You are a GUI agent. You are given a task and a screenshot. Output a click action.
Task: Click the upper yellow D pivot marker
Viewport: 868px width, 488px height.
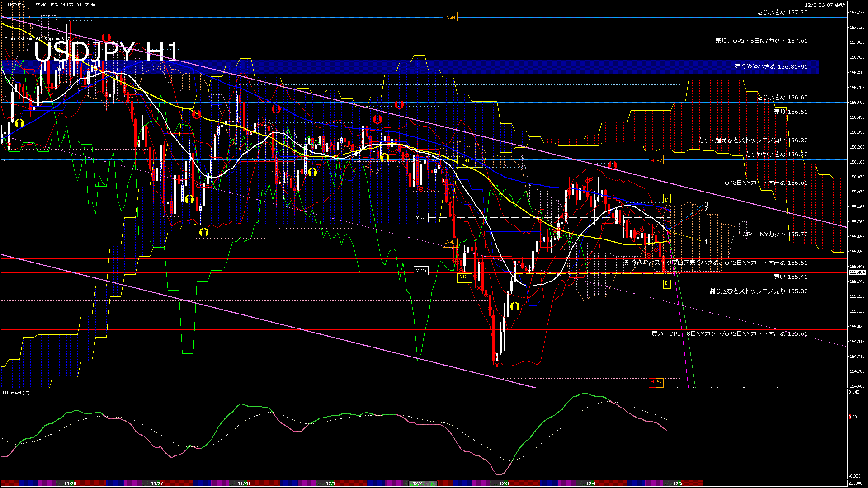coord(666,200)
